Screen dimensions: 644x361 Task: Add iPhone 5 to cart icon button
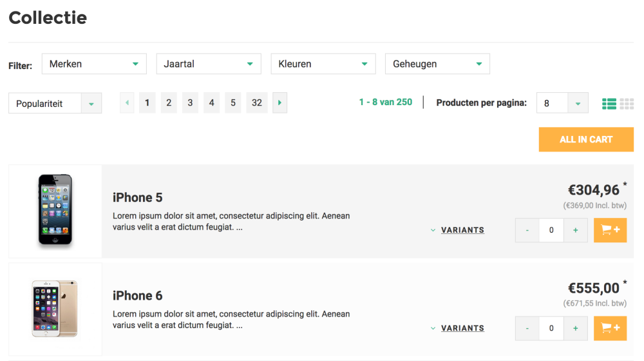click(610, 230)
